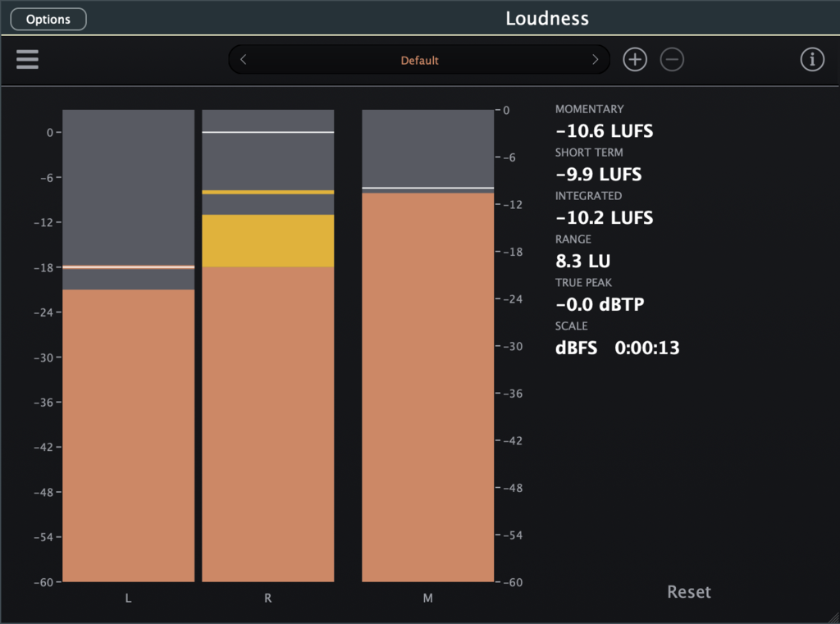Viewport: 840px width, 624px height.
Task: Select the -10.6 LUFS momentary value
Action: tap(605, 131)
